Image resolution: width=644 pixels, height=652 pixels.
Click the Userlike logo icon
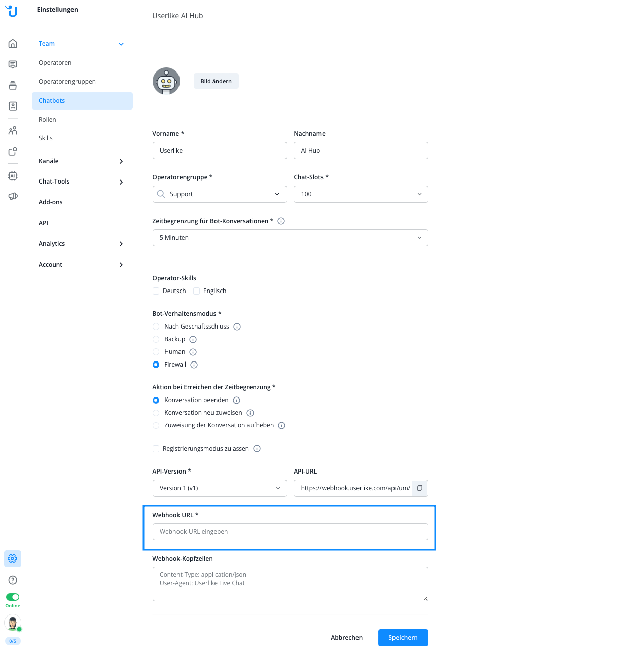tap(11, 11)
